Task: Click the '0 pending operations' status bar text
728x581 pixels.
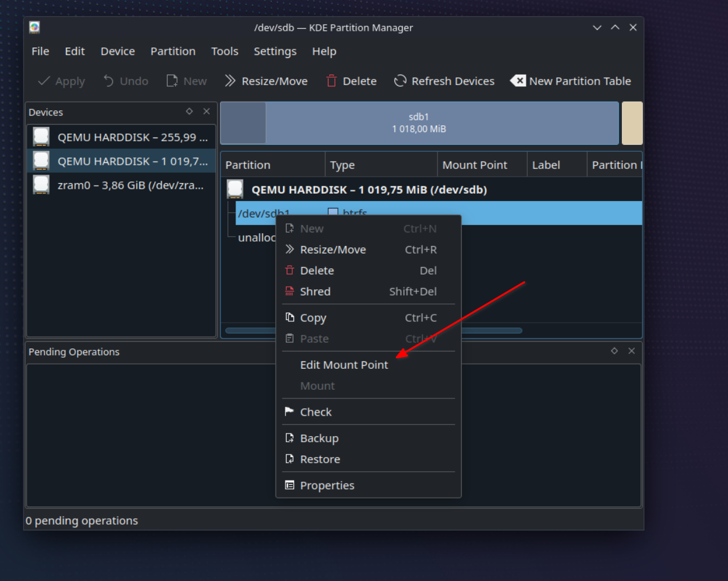Action: point(82,521)
